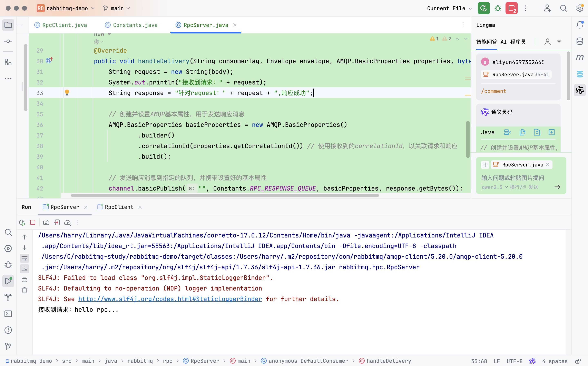
Task: Switch to the RpcClient.java editor tab
Action: coord(64,25)
